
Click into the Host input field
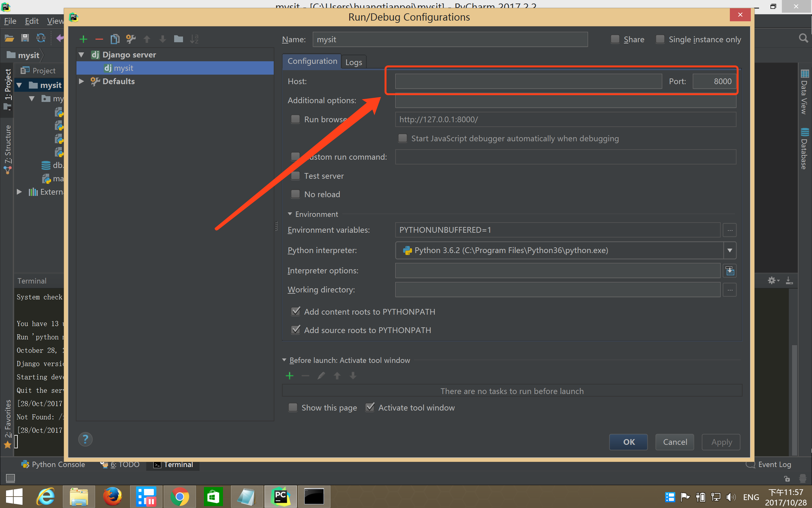click(528, 81)
